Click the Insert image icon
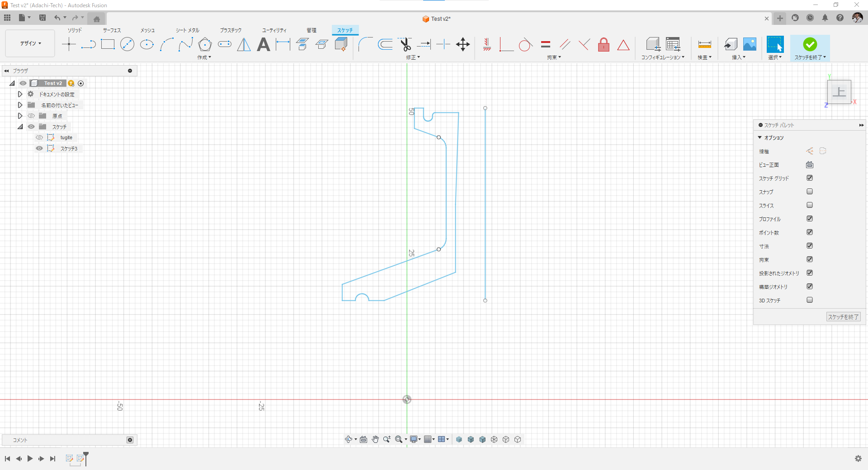 tap(750, 44)
